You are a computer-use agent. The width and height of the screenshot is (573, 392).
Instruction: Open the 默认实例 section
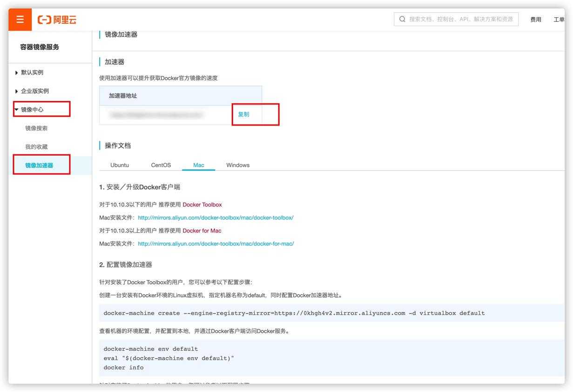click(32, 73)
